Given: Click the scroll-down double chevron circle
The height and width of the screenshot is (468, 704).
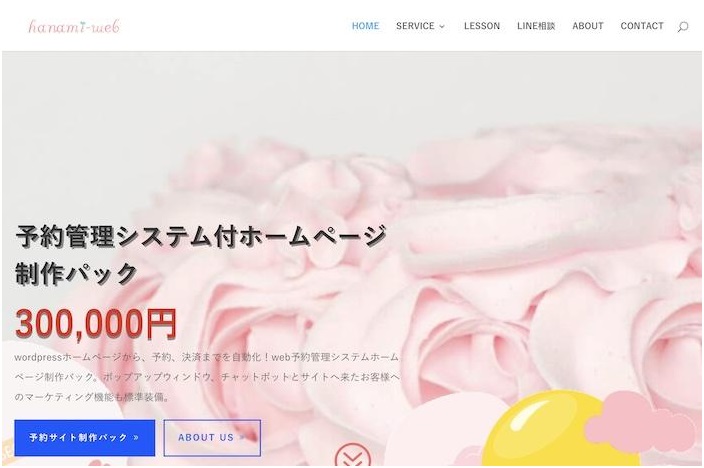Looking at the screenshot, I should (x=353, y=455).
